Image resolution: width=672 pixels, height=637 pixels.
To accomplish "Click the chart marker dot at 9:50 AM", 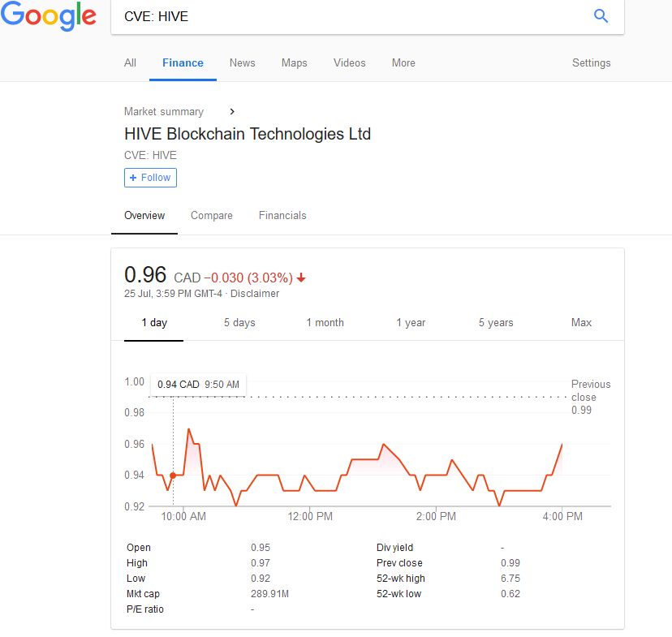I will [x=173, y=476].
